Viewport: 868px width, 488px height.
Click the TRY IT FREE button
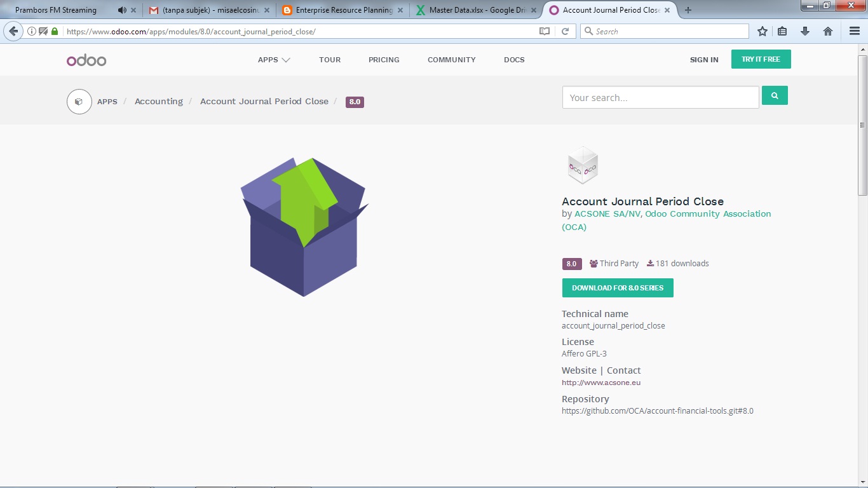coord(761,59)
